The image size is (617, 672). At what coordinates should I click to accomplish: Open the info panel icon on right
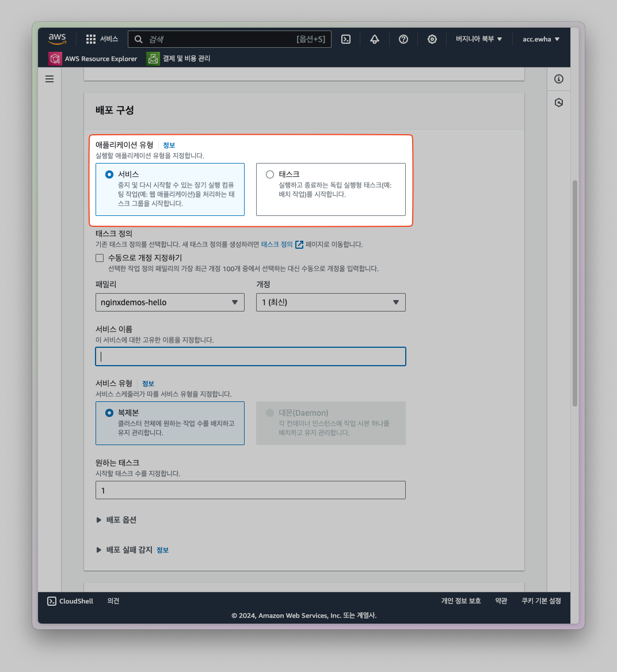click(x=559, y=79)
